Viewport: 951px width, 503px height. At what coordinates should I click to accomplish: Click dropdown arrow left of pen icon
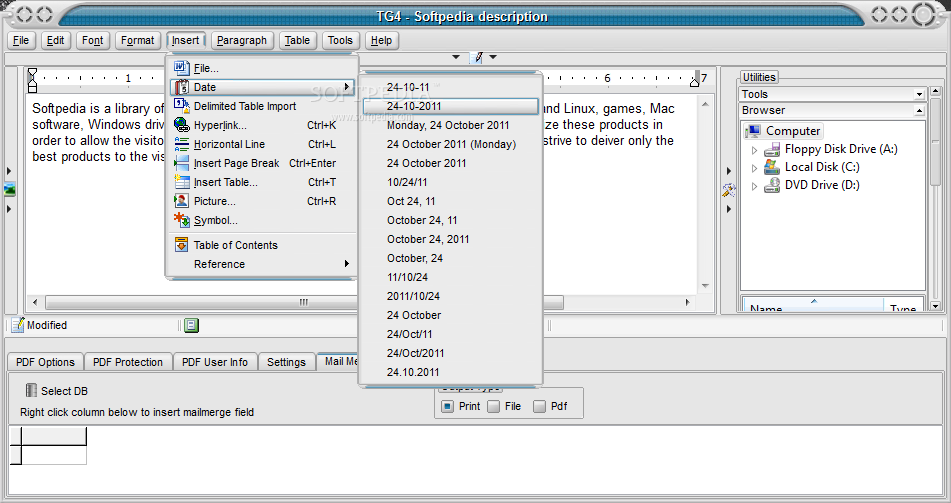pos(456,57)
